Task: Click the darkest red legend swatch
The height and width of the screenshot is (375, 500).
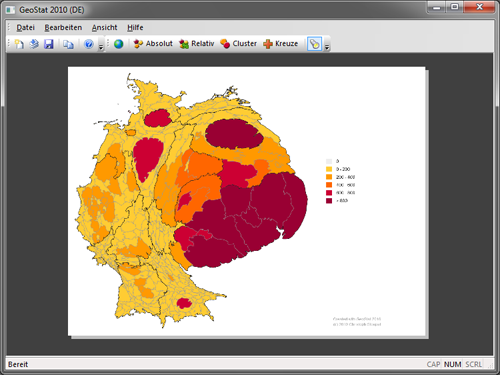Action: [x=329, y=201]
